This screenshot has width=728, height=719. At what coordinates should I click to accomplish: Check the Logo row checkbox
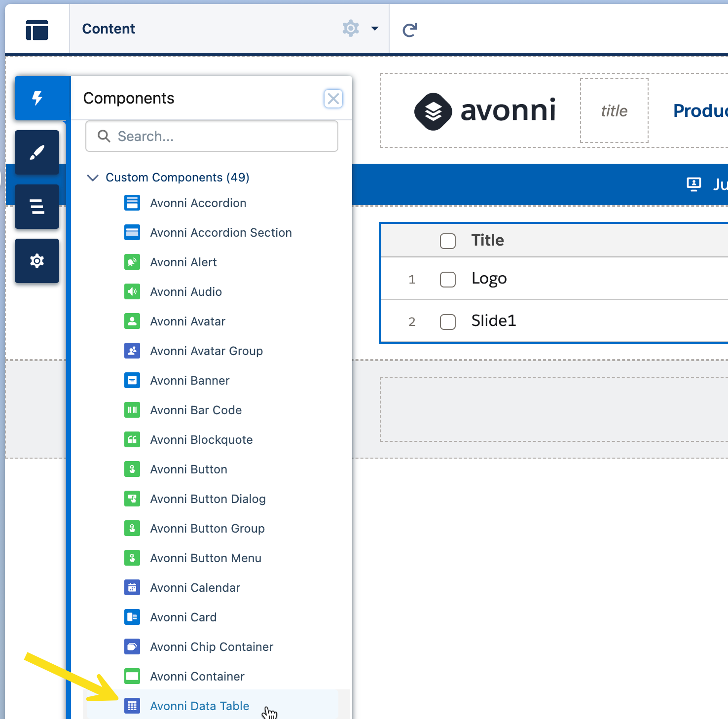coord(447,279)
